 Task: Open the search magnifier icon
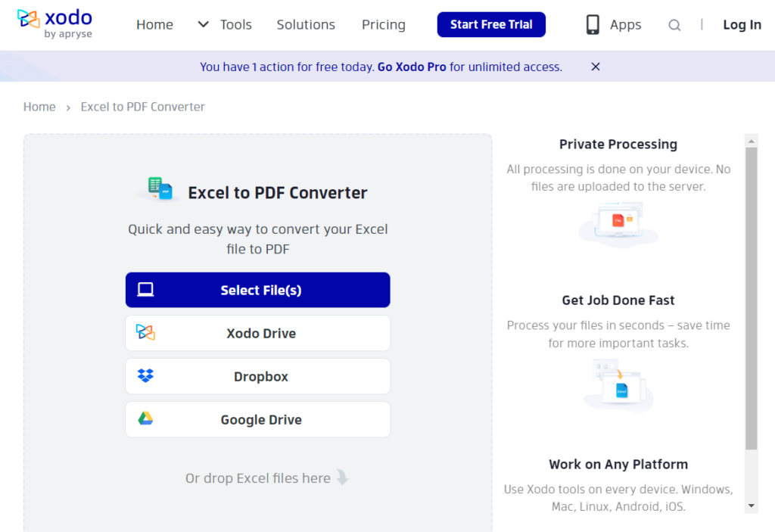tap(674, 24)
